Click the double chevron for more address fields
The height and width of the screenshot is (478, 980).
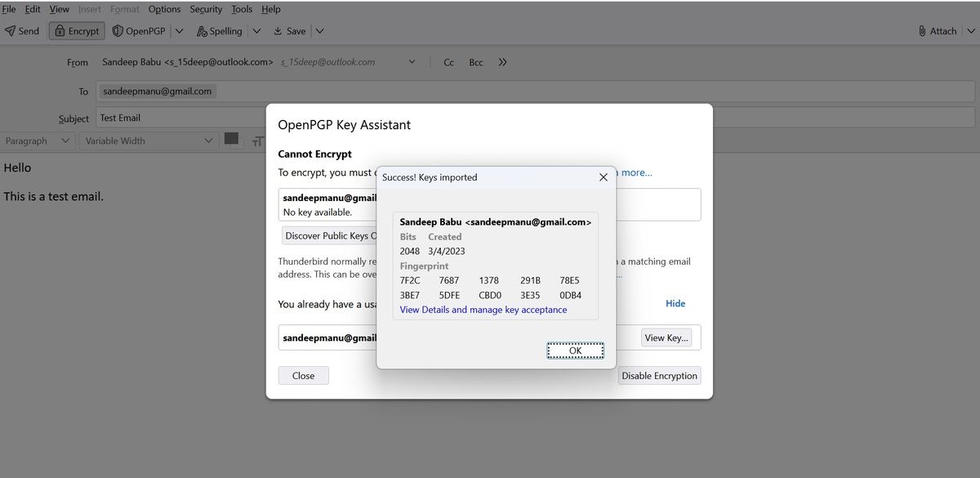click(502, 62)
